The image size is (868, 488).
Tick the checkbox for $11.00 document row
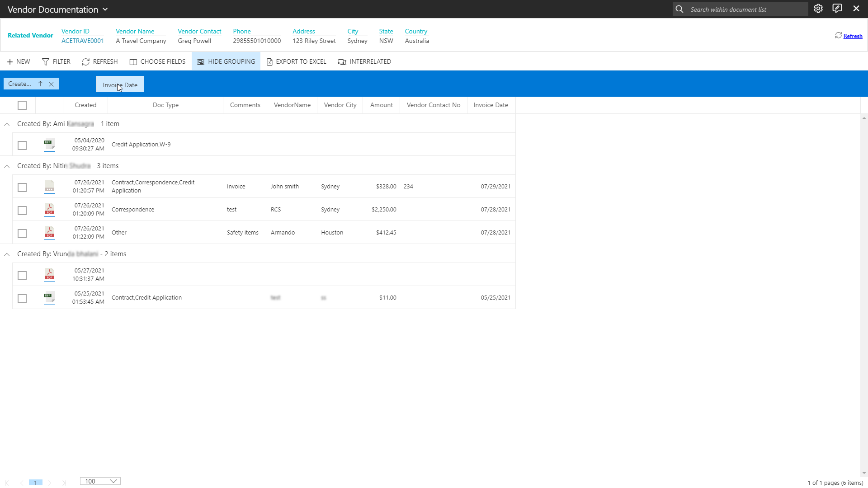[x=22, y=299]
